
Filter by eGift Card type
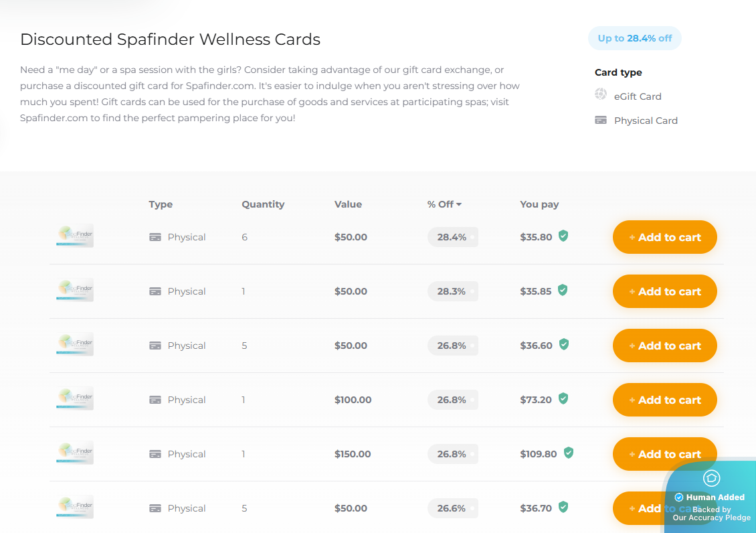[638, 96]
